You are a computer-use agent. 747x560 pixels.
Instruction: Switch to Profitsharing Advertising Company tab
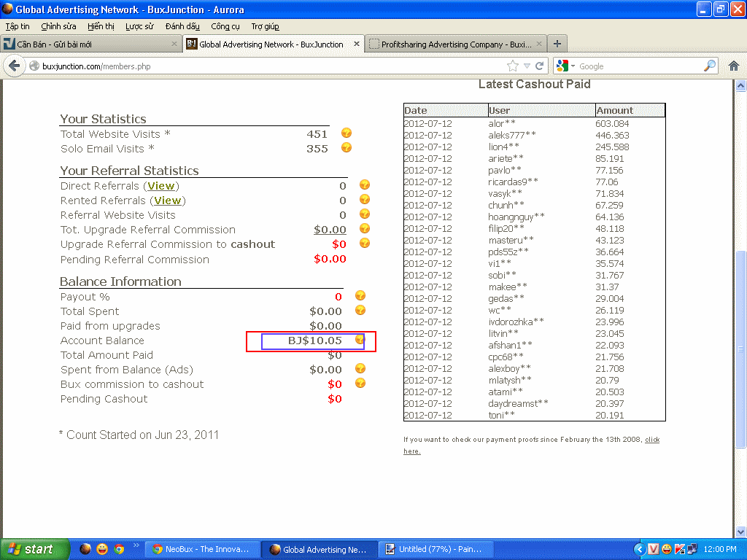tap(456, 44)
